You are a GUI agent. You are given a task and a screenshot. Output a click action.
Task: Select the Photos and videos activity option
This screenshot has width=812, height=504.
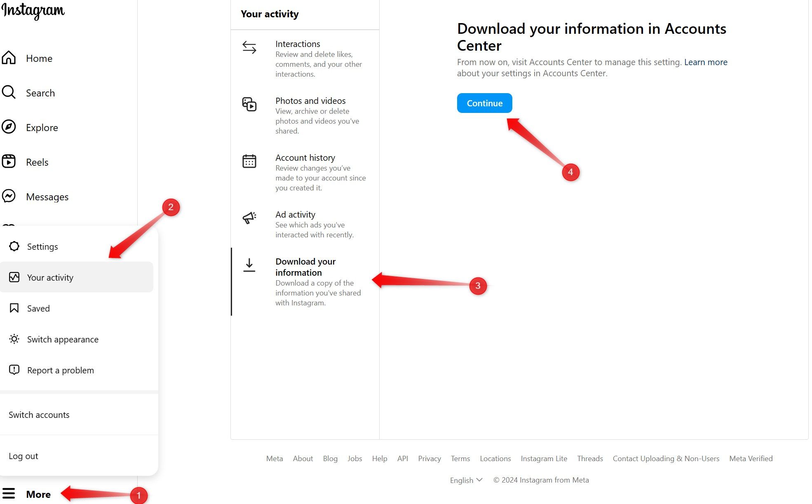pos(307,115)
